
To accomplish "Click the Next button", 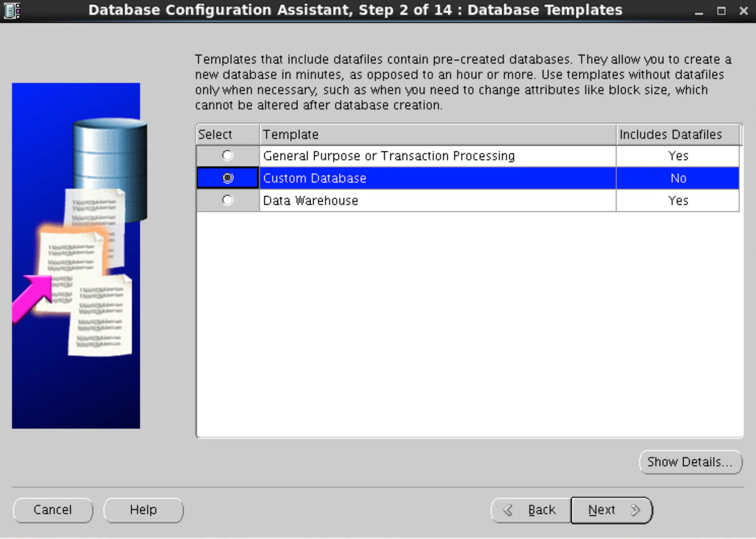I will tap(612, 510).
